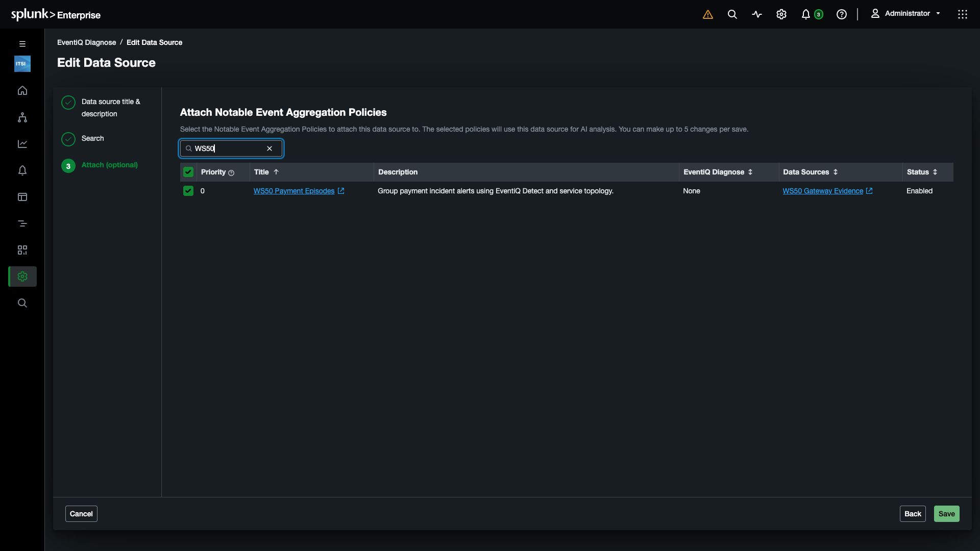Viewport: 980px width, 551px height.
Task: Click the Priority help info icon
Action: (231, 173)
